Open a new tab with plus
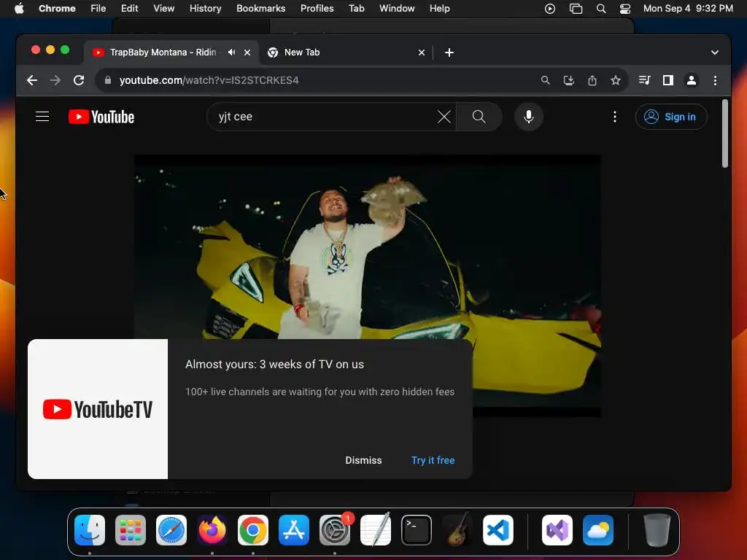 pos(449,52)
